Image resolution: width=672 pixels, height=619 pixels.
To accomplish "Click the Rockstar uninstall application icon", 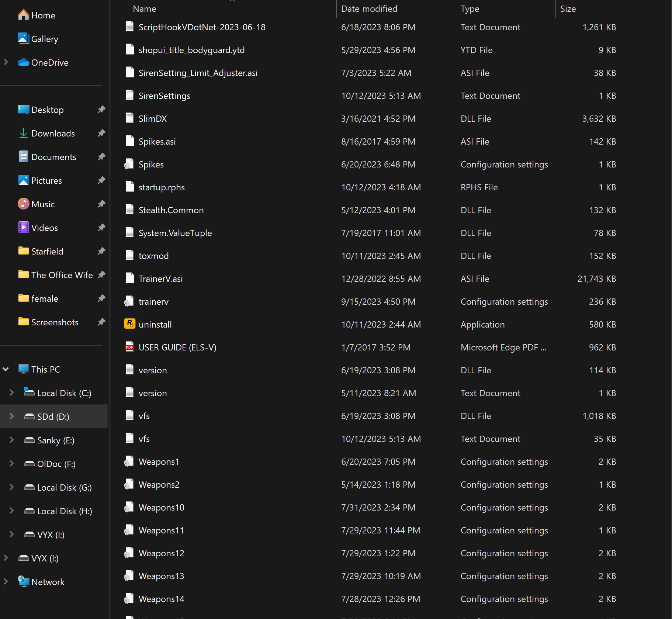I will [x=129, y=324].
